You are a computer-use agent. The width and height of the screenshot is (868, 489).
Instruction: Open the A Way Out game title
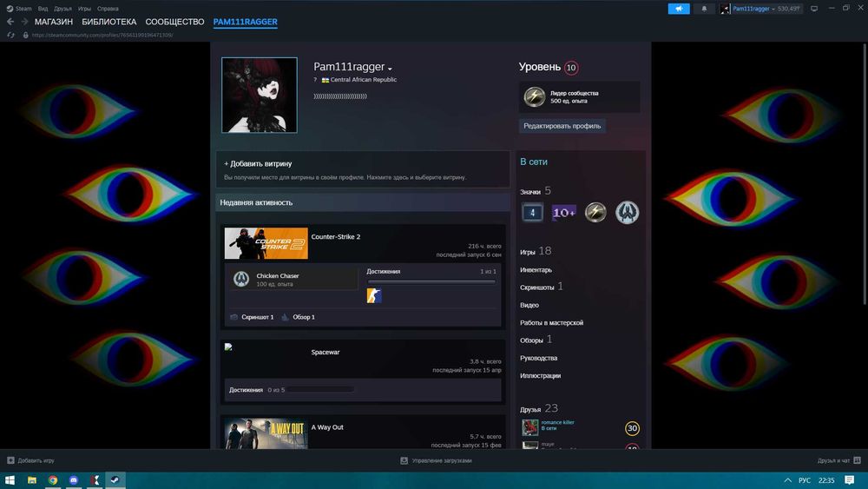click(327, 427)
